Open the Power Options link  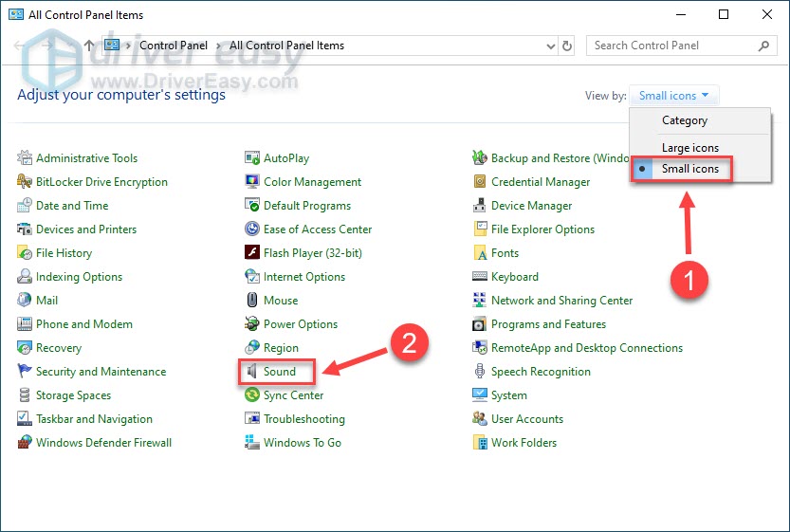301,324
